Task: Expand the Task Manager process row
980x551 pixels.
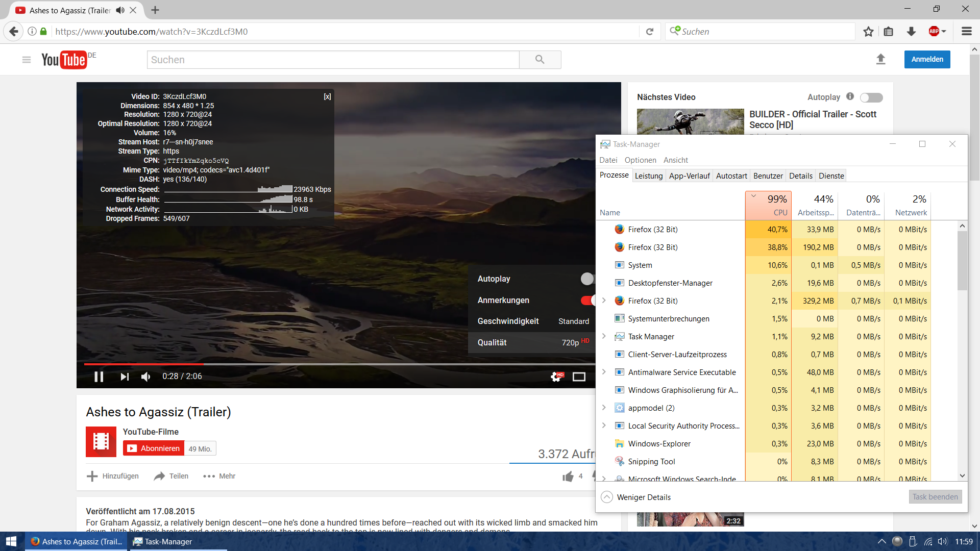Action: tap(604, 336)
